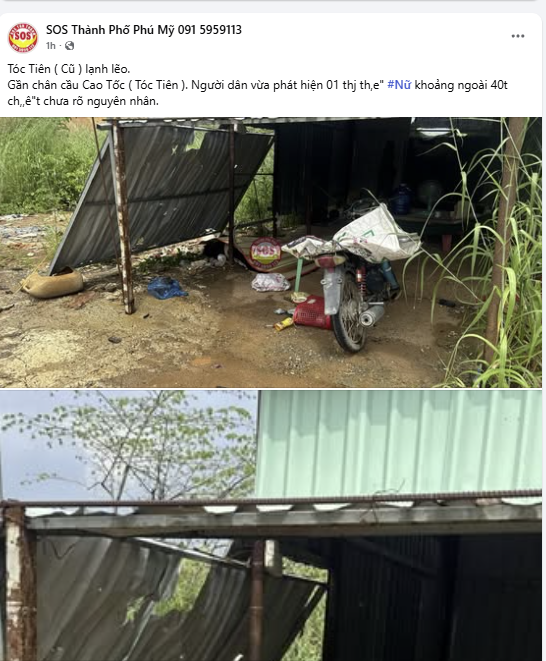
Task: Click the red basket beside the motorbike
Action: tap(312, 312)
